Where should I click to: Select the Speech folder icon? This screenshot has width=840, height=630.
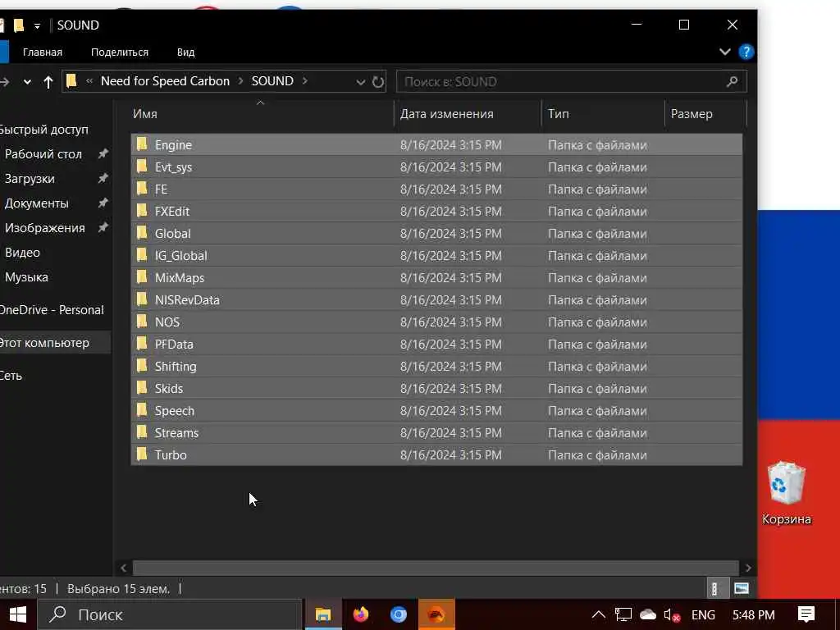click(x=142, y=410)
